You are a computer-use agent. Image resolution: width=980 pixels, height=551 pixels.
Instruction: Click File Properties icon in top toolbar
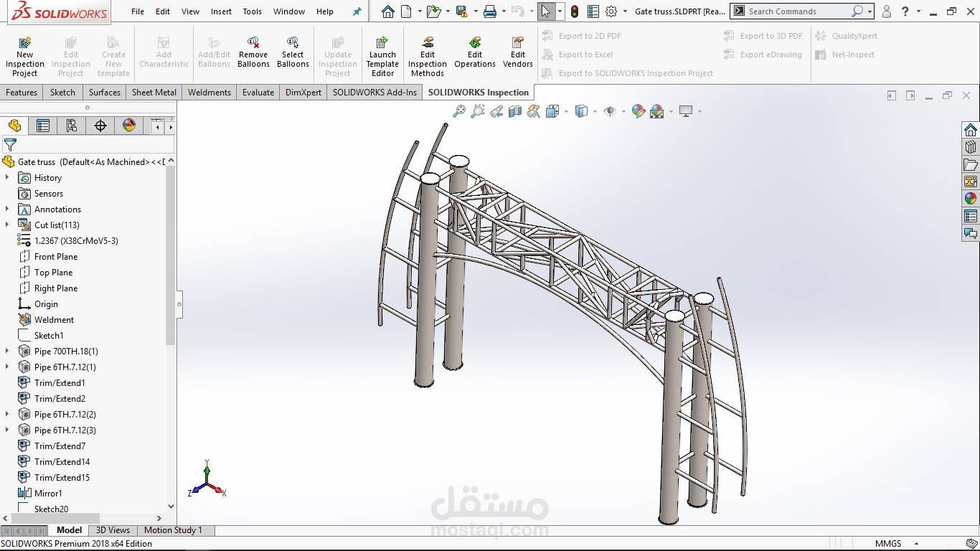(x=593, y=11)
